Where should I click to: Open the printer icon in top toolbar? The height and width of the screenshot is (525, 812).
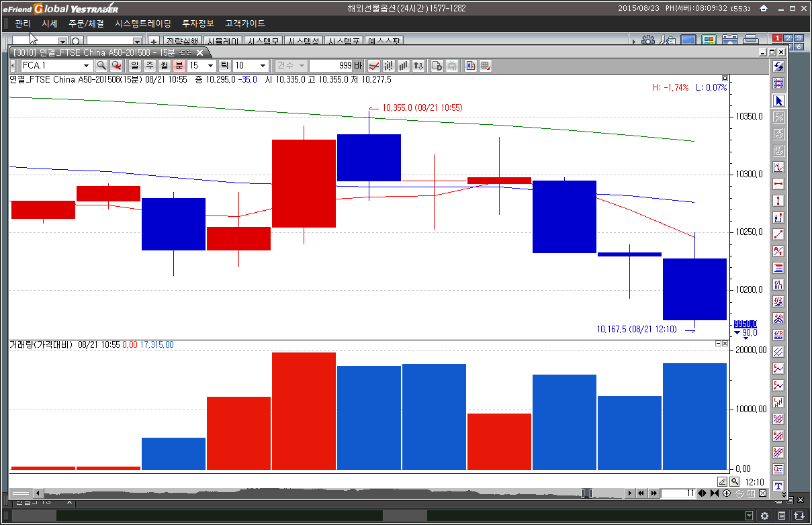[751, 40]
